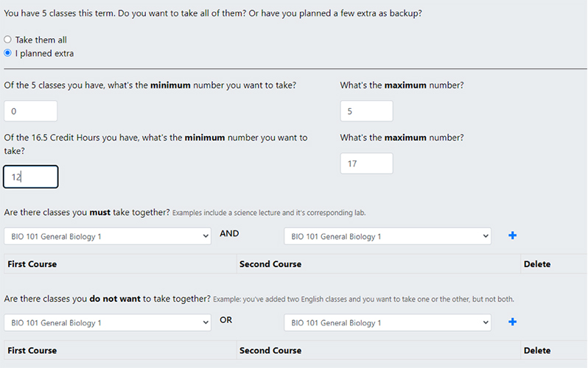Image resolution: width=588 pixels, height=368 pixels.
Task: Click "First Course" header in must-take-together table
Action: [32, 264]
